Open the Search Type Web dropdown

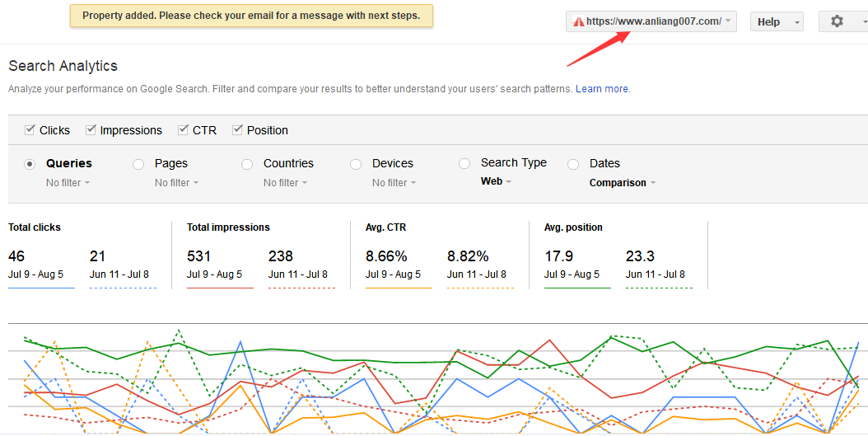tap(496, 181)
